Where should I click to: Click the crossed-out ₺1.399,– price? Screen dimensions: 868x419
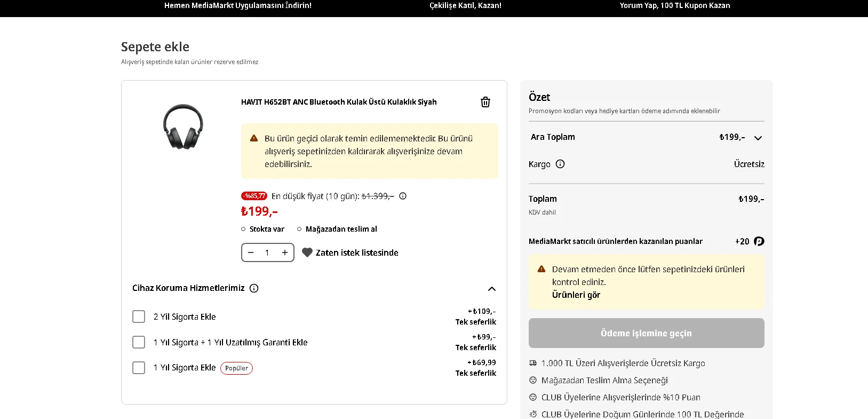click(x=378, y=196)
